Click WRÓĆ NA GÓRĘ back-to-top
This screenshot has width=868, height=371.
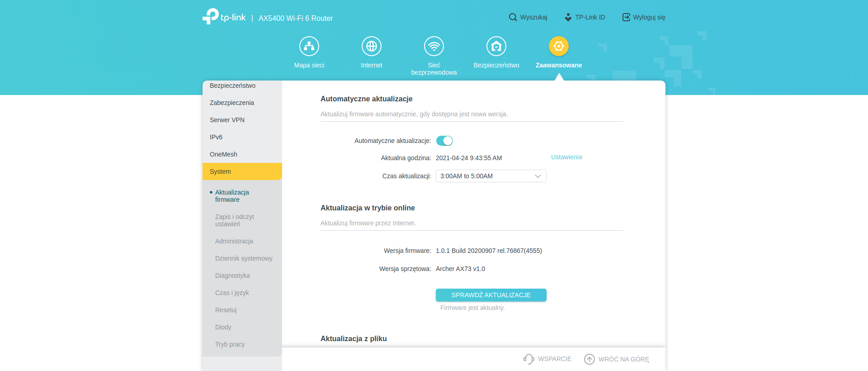[x=617, y=359]
